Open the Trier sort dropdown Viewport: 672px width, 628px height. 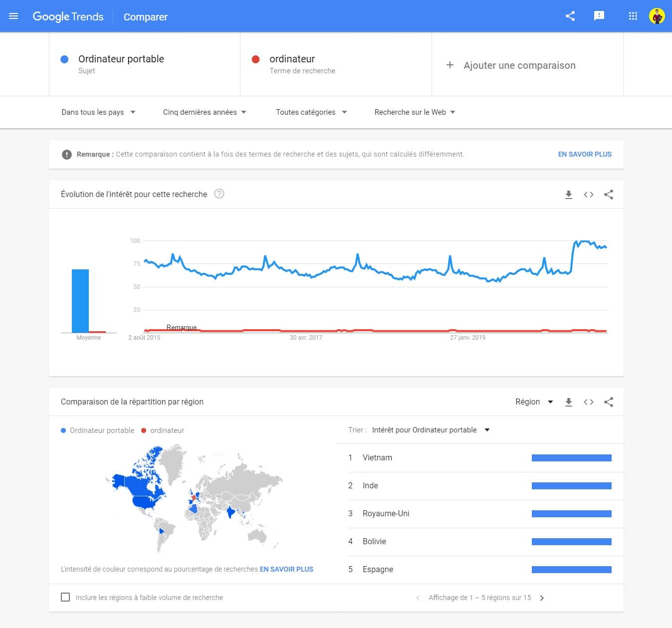tap(431, 430)
